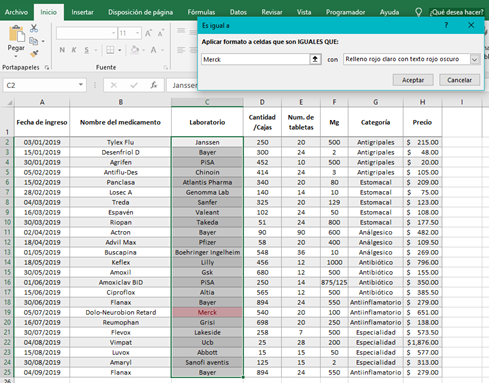The image size is (489, 383).
Task: Toggle italic with the K icon
Action: pyautogui.click(x=74, y=50)
